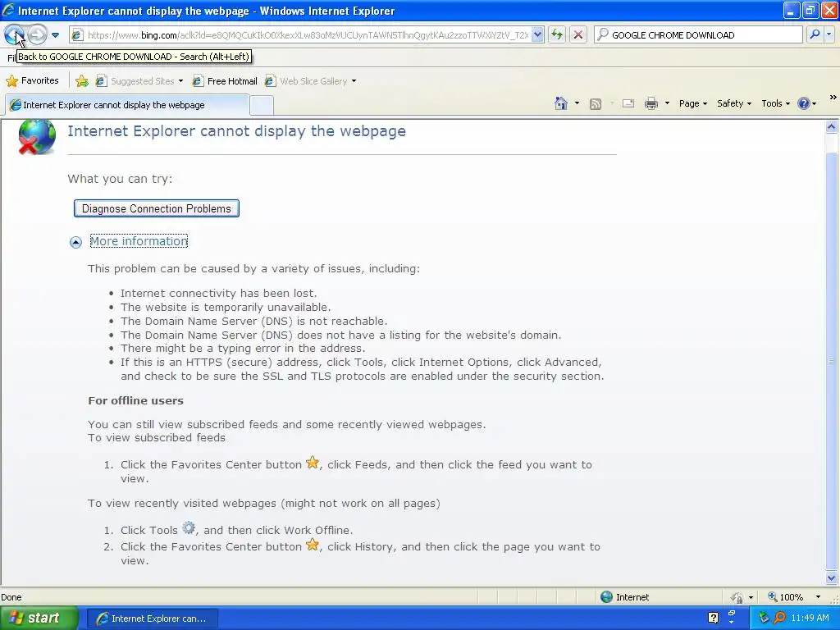Expand the zoom level dropdown arrow

pyautogui.click(x=818, y=597)
